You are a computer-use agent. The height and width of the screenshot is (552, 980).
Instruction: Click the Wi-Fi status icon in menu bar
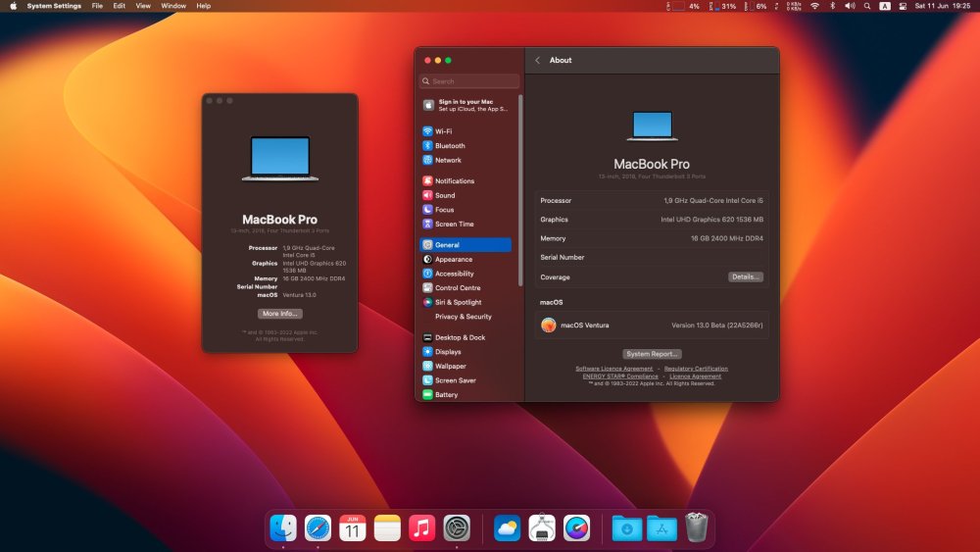pyautogui.click(x=814, y=6)
